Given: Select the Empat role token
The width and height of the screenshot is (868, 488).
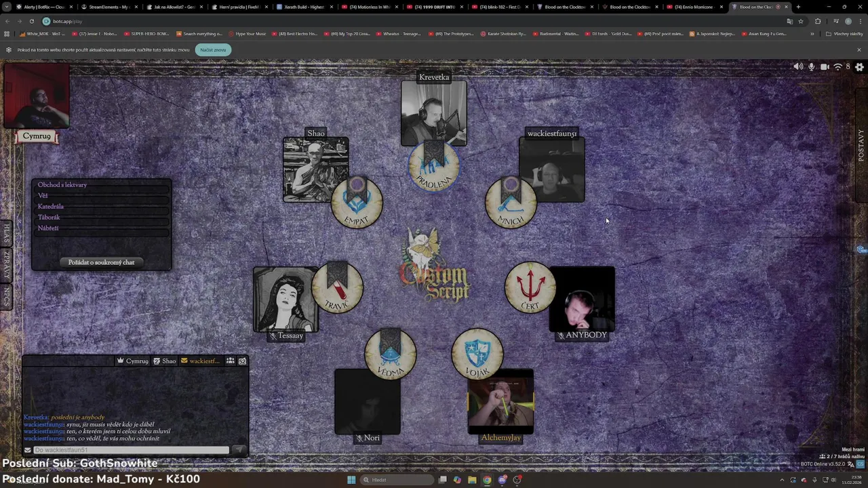Looking at the screenshot, I should point(357,203).
